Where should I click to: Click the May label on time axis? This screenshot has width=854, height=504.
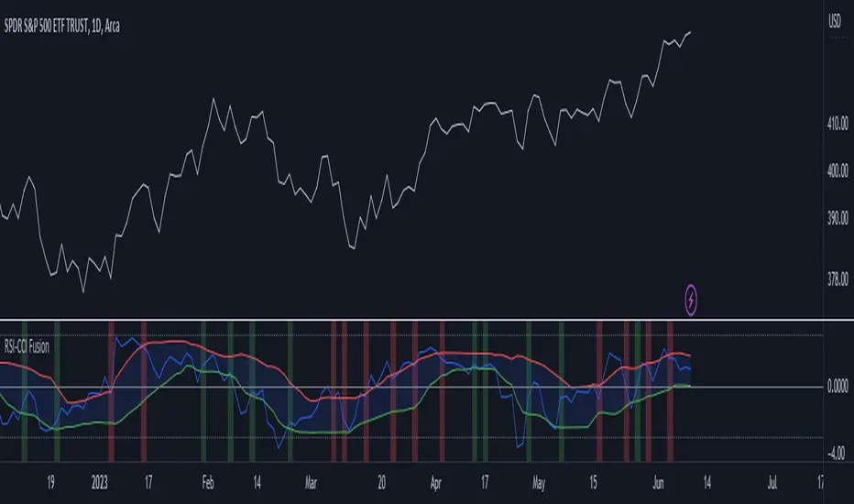tap(539, 483)
